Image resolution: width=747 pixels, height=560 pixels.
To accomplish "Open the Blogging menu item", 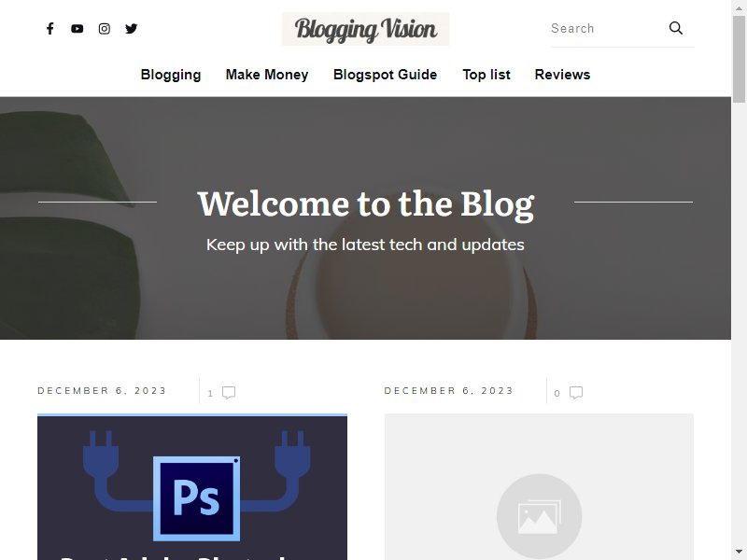I will pyautogui.click(x=171, y=75).
